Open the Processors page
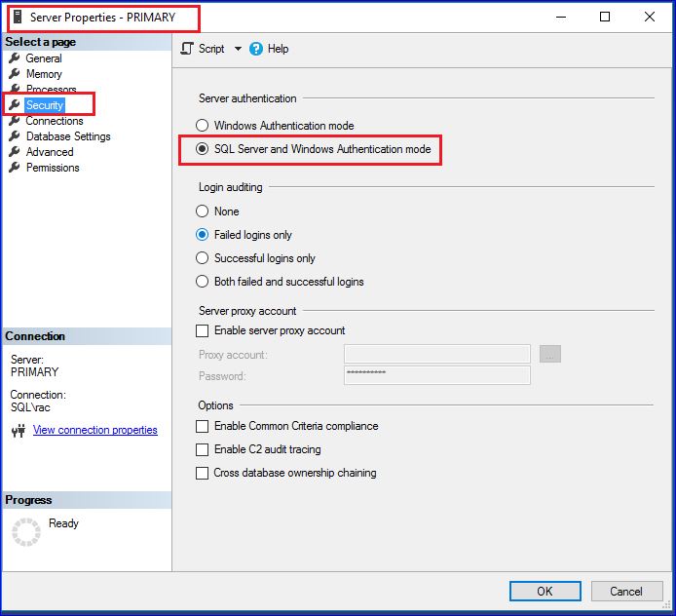 pyautogui.click(x=51, y=90)
